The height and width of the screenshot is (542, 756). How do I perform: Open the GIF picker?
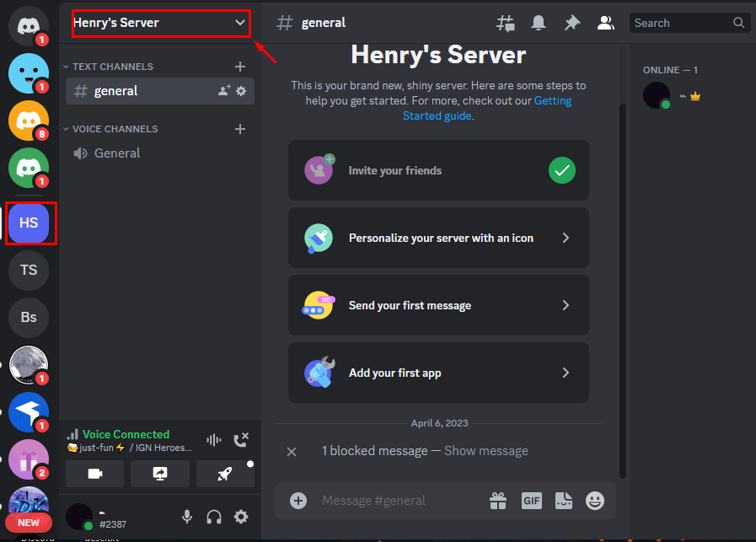point(531,501)
